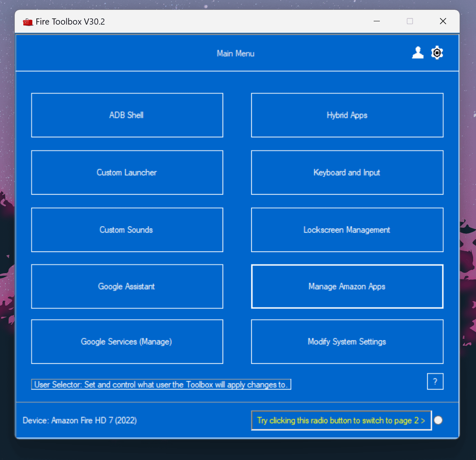Open Lockscreen Management

point(347,230)
